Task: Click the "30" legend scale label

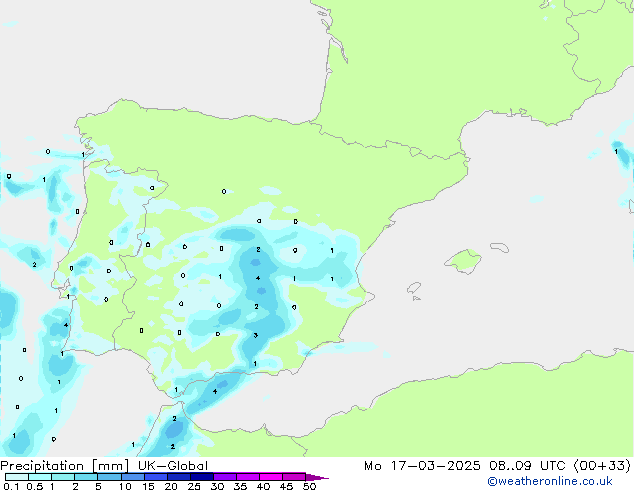Action: point(217,486)
